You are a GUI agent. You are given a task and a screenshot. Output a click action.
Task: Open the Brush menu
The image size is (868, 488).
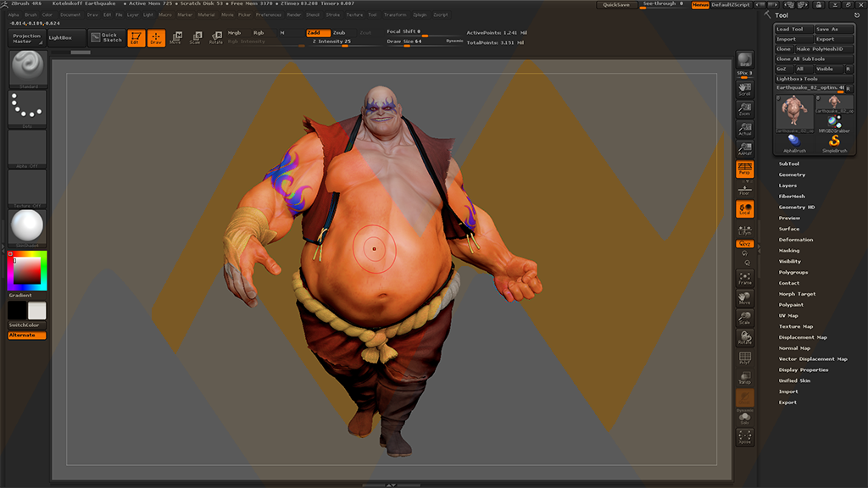pos(31,15)
